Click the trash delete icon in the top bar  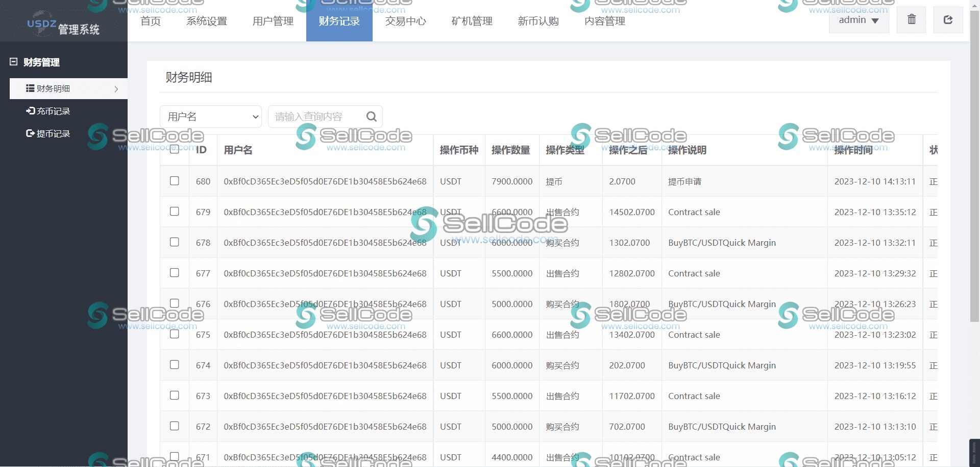click(x=911, y=20)
